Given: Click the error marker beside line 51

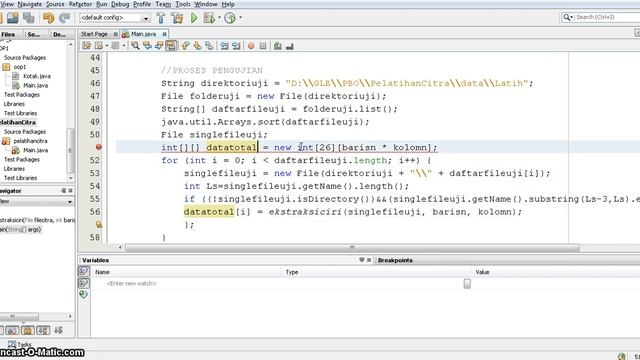Looking at the screenshot, I should [98, 147].
